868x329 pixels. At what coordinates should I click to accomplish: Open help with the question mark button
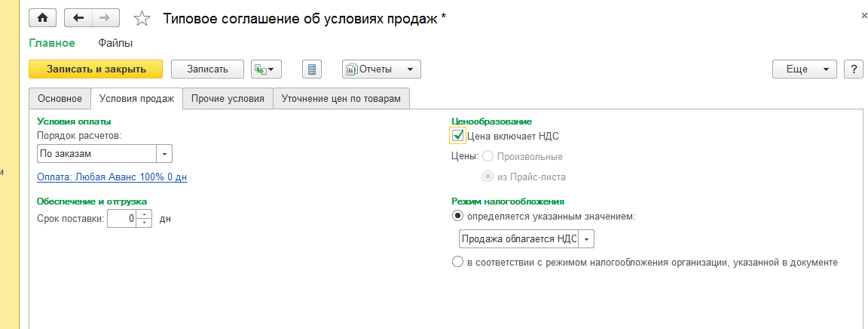click(853, 69)
